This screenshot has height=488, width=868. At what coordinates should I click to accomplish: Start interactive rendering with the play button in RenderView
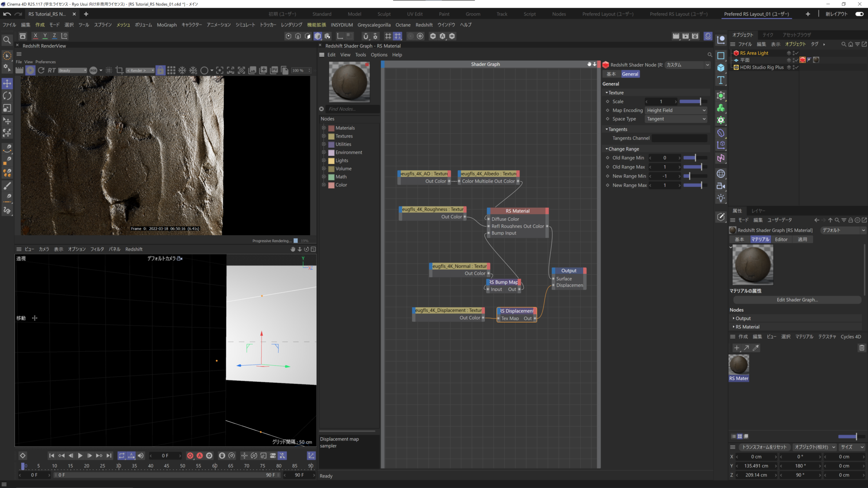pyautogui.click(x=30, y=70)
